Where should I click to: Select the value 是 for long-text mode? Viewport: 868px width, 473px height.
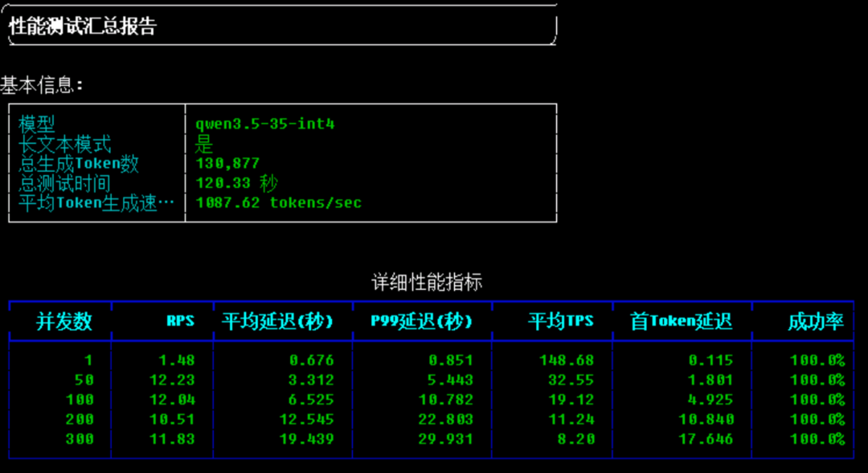pyautogui.click(x=203, y=144)
